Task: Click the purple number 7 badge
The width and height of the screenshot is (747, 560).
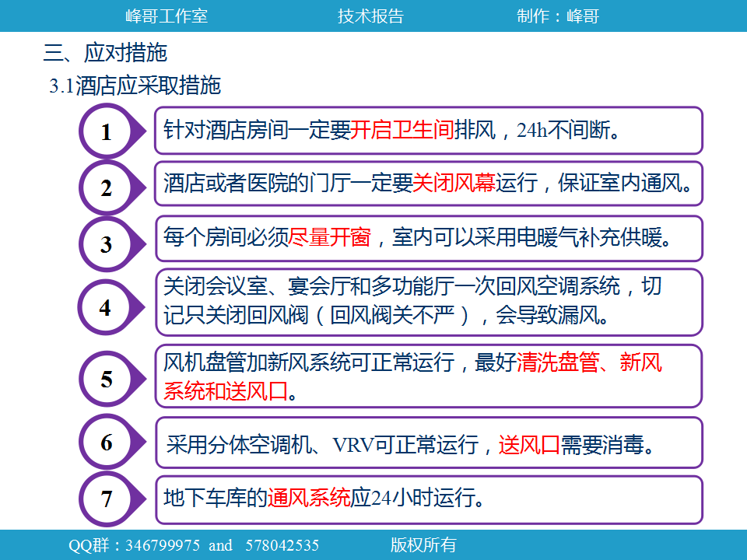Action: [111, 499]
